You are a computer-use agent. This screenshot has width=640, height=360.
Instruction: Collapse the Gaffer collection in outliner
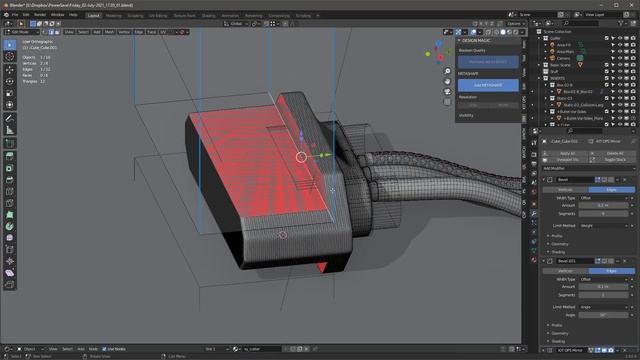pos(539,38)
